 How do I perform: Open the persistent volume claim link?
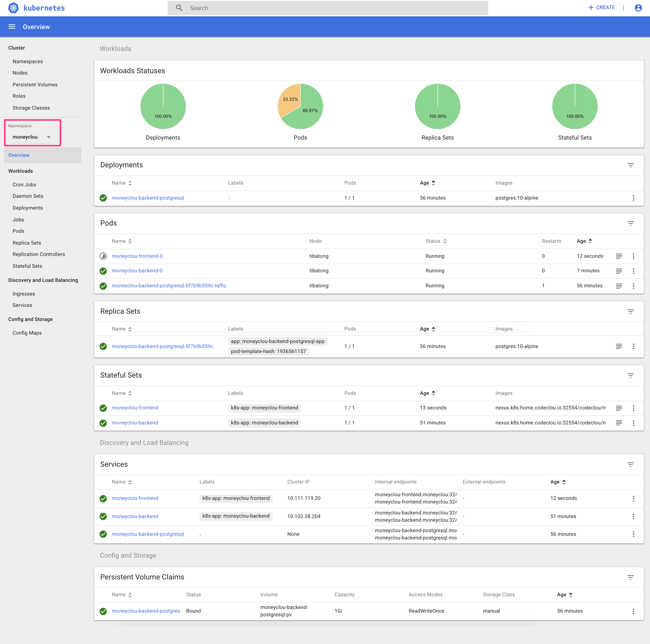pyautogui.click(x=146, y=611)
